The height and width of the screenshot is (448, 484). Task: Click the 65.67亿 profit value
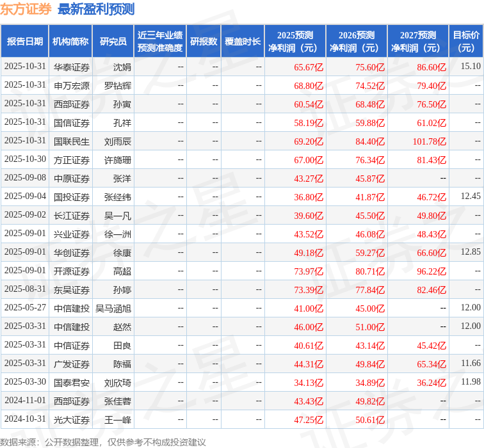click(x=309, y=67)
